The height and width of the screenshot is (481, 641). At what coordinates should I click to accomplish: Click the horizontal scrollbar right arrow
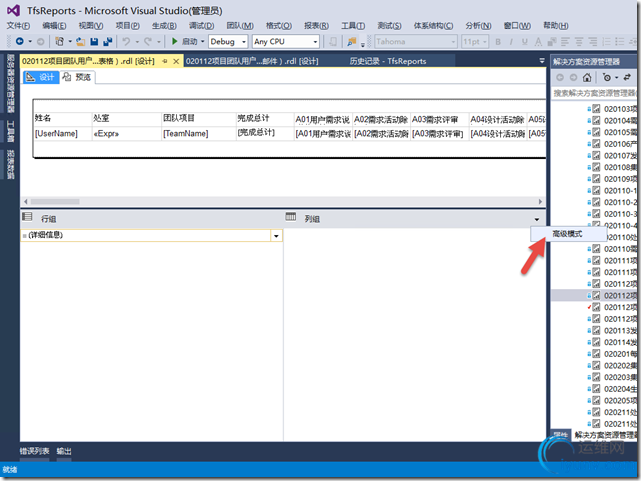coord(540,201)
